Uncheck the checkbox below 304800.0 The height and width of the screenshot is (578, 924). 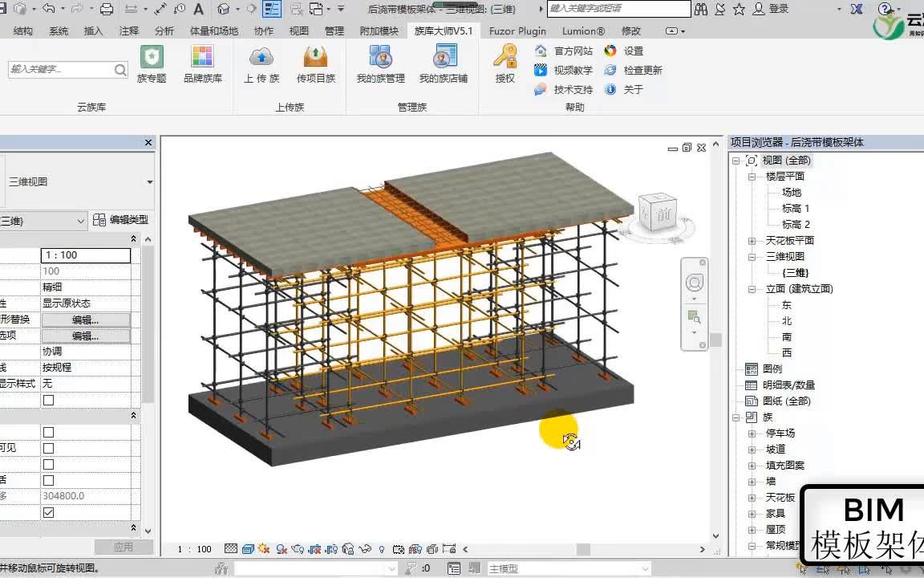48,512
